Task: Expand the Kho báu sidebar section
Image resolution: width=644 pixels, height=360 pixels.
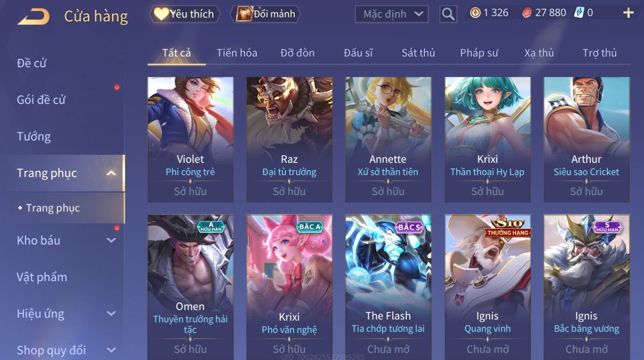Action: pyautogui.click(x=111, y=240)
